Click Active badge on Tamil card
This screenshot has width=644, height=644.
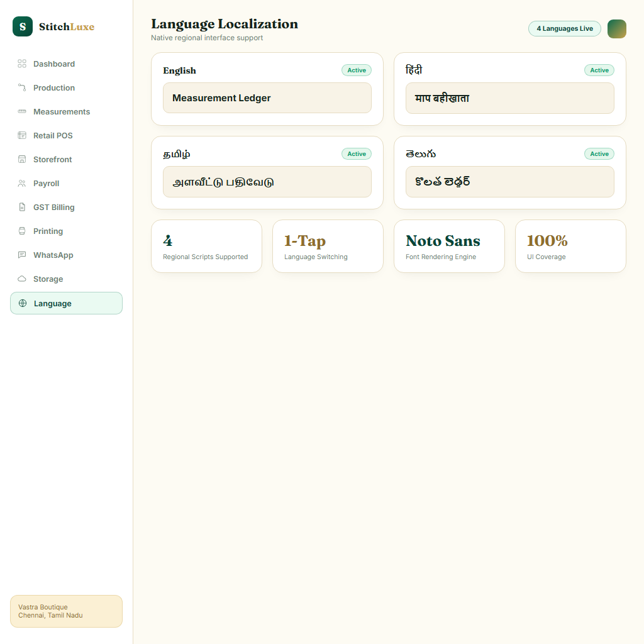click(x=356, y=153)
